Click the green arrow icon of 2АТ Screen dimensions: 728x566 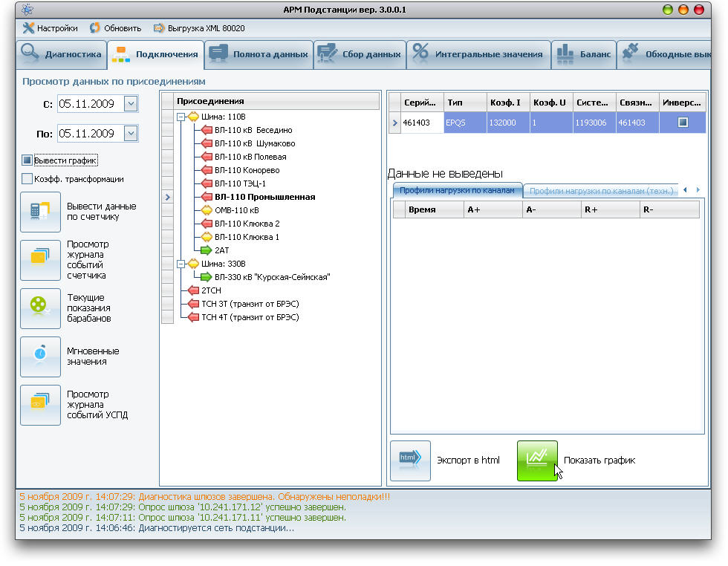click(207, 250)
